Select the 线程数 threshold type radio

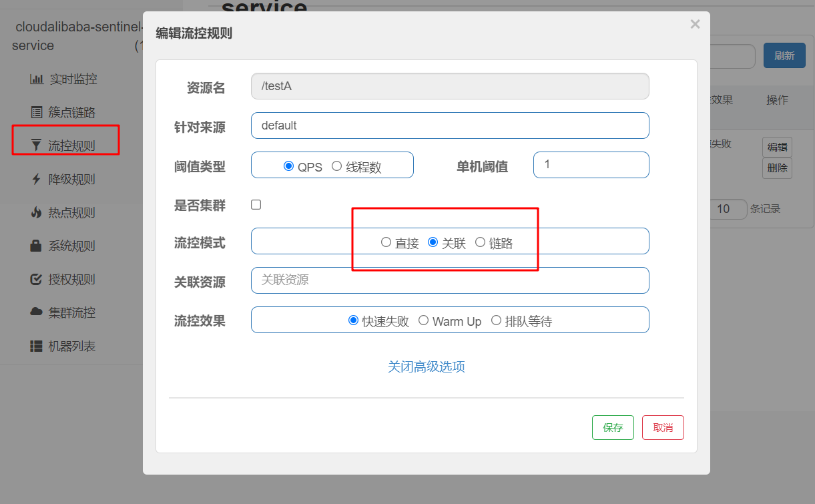point(336,166)
